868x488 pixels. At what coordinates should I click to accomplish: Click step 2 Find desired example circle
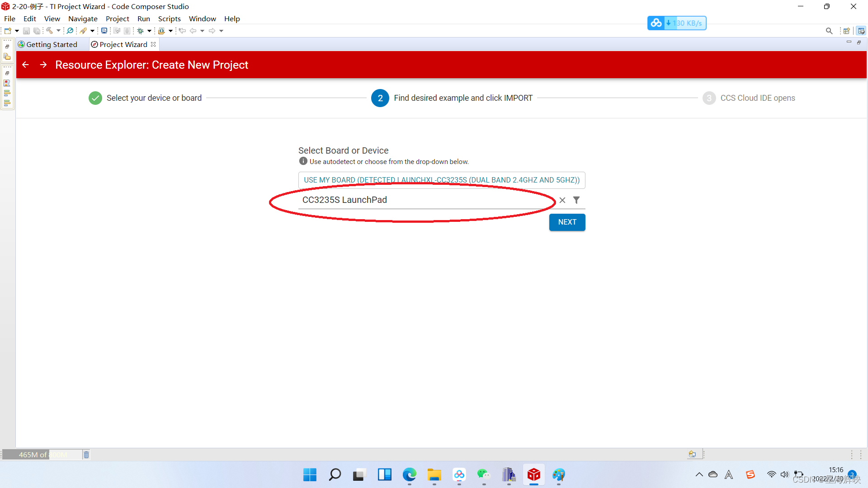coord(380,98)
